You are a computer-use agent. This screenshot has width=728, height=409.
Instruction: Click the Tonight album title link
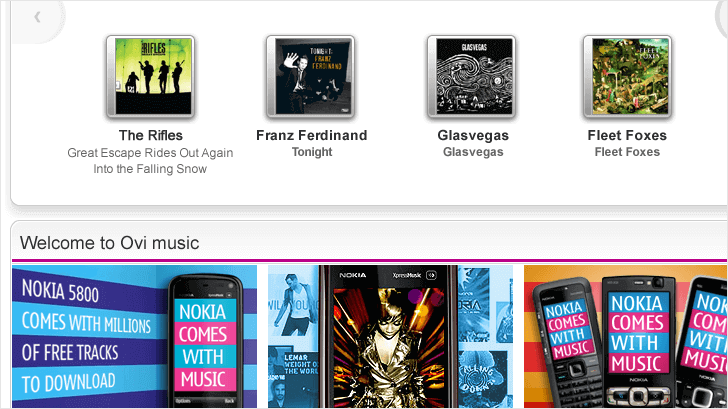tap(312, 152)
